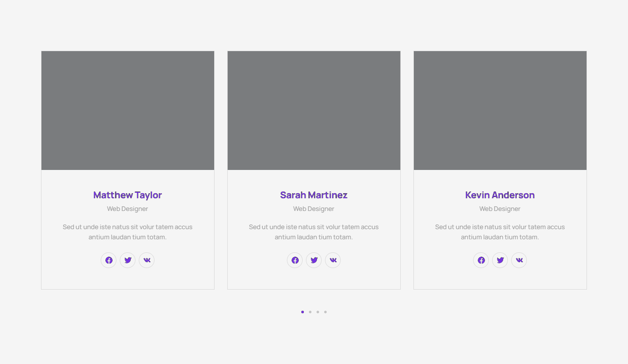Open Sarah Martinez's Facebook icon
628x364 pixels.
[x=295, y=260]
